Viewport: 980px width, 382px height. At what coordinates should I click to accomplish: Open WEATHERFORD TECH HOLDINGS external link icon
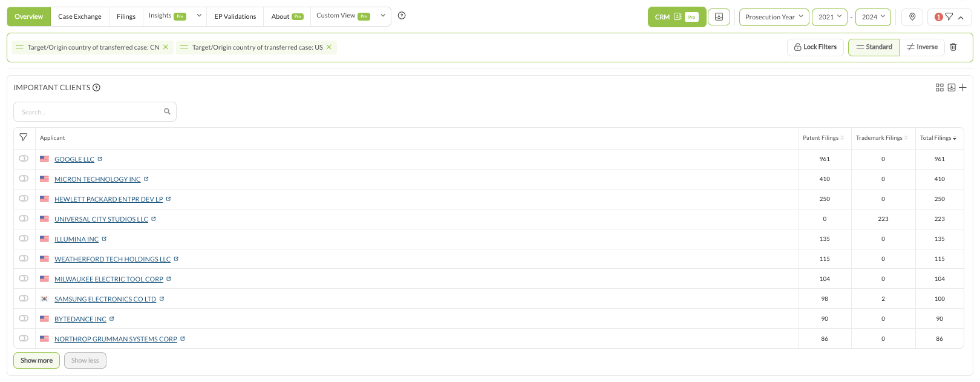pyautogui.click(x=176, y=259)
